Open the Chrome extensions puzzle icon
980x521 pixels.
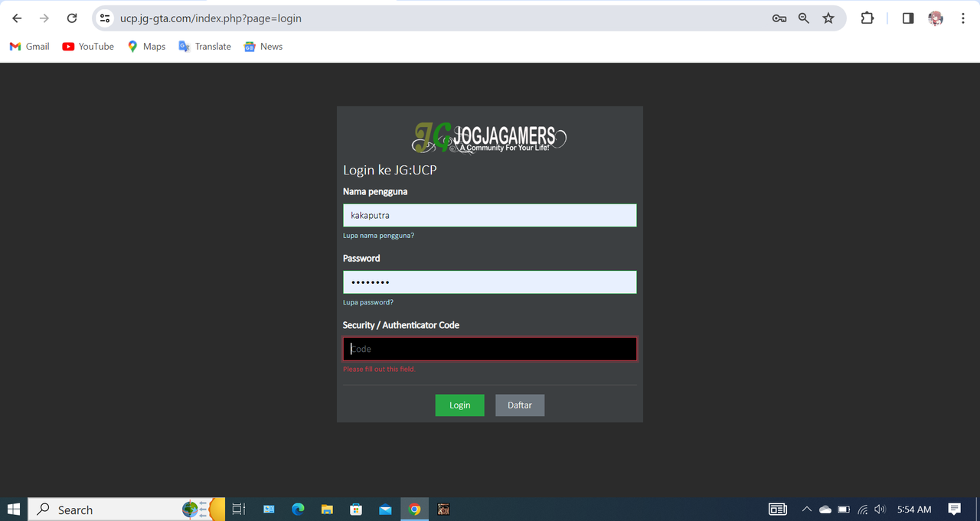(867, 18)
